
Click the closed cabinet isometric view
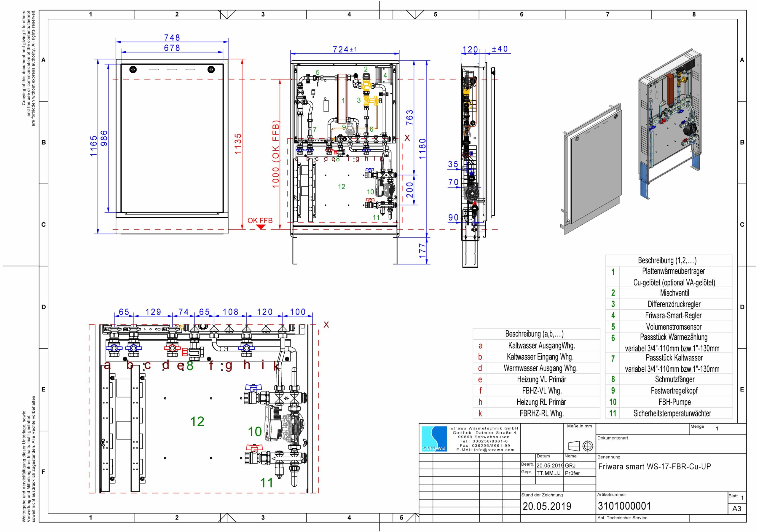coord(592,169)
